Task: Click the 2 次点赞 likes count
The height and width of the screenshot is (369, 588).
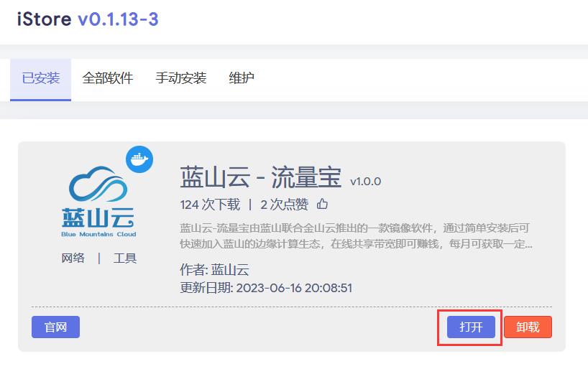Action: [x=284, y=205]
